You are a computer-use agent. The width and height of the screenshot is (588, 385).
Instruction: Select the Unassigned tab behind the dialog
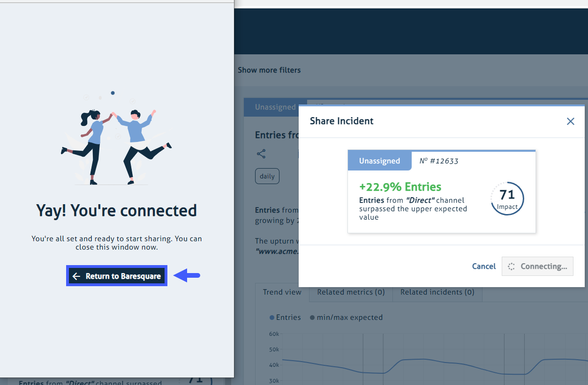click(x=275, y=107)
